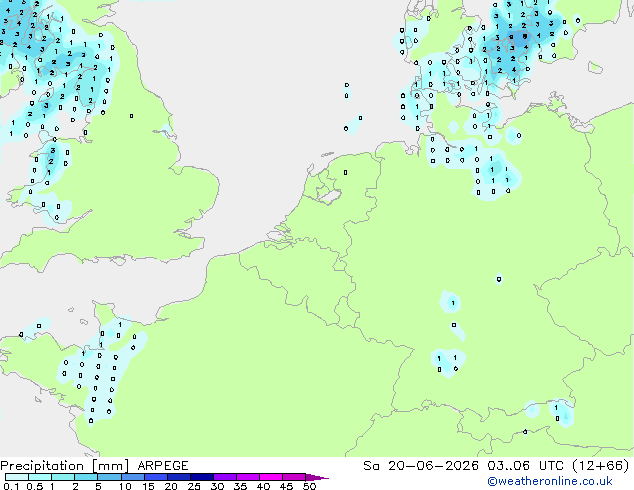This screenshot has height=490, width=634.
Task: Click the legend swatch between 35 and 40
Action: tap(247, 477)
